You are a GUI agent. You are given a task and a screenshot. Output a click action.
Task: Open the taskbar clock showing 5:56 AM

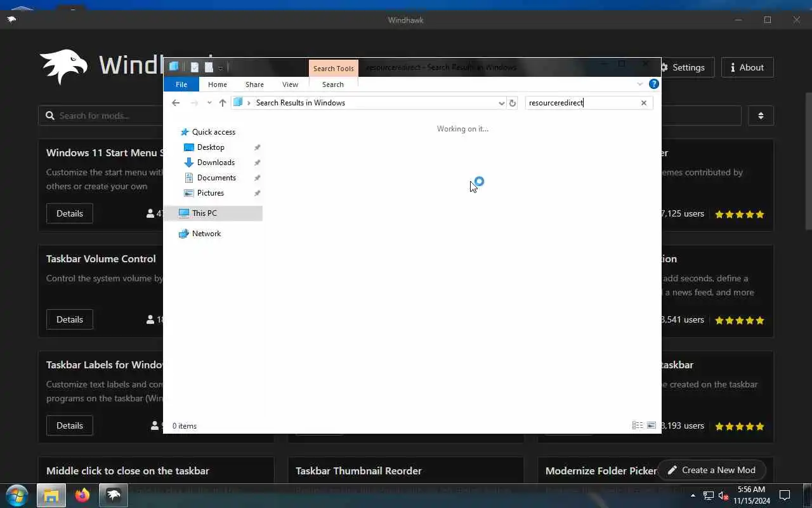752,495
